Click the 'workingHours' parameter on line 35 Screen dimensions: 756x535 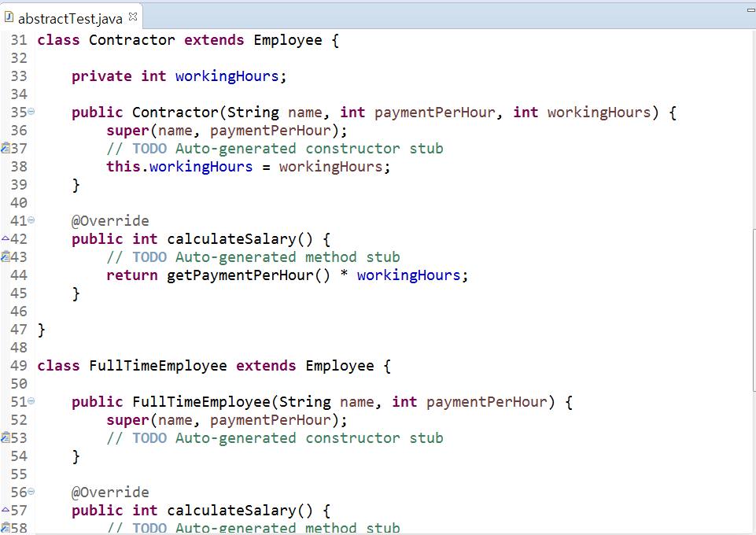599,113
